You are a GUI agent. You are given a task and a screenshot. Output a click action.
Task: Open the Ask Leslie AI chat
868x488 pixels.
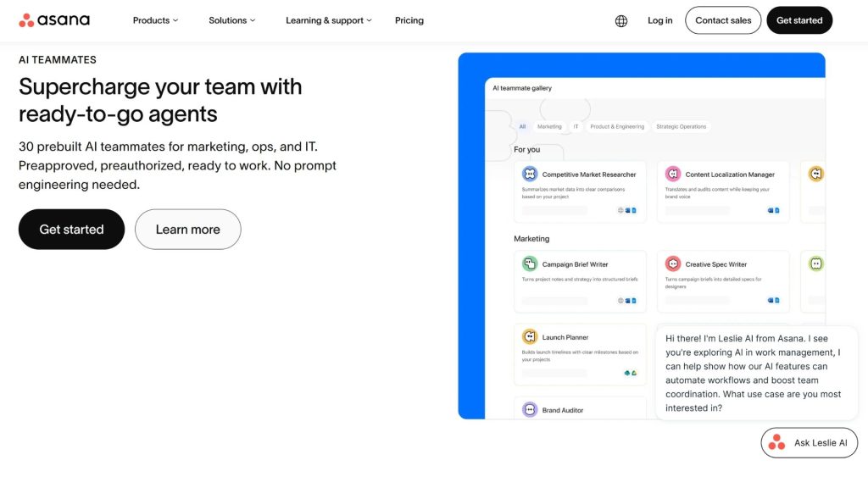809,442
